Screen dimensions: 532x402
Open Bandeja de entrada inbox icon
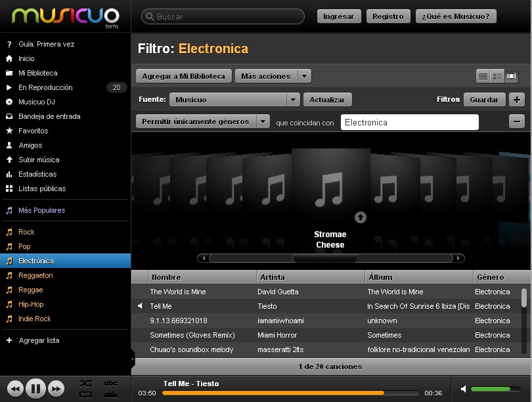coord(9,116)
